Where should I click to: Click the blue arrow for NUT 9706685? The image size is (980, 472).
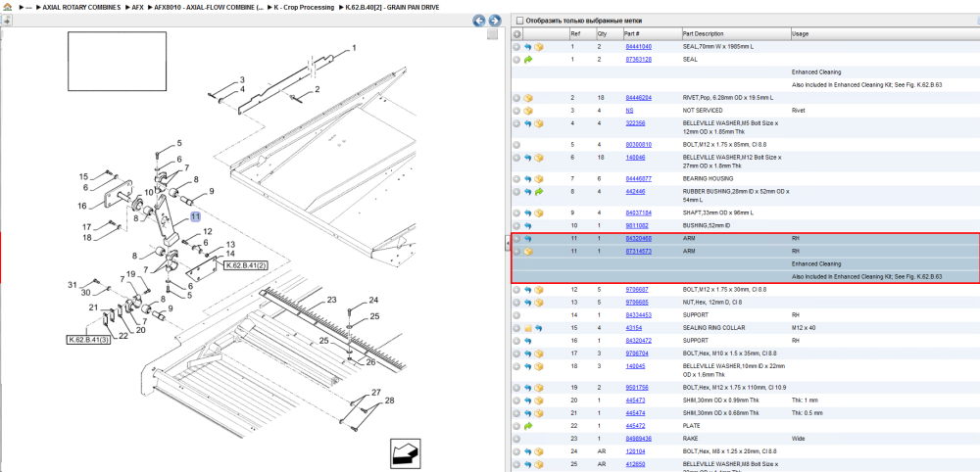(x=527, y=303)
